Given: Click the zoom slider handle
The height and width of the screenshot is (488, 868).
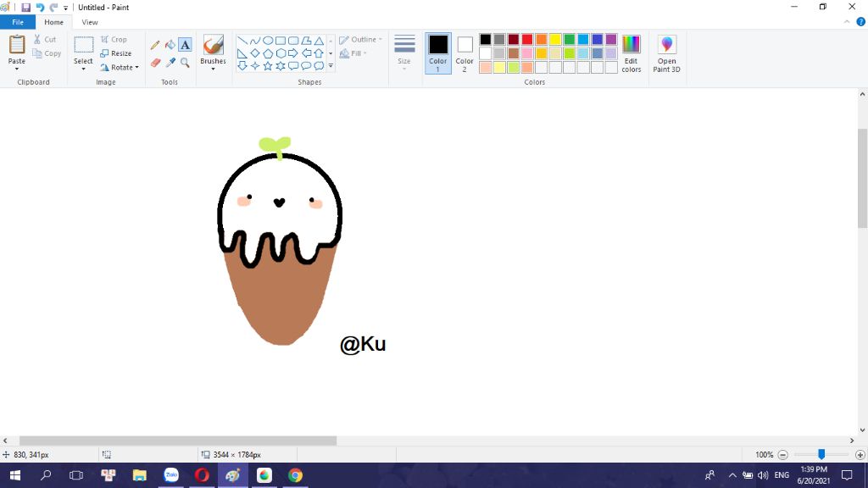Looking at the screenshot, I should click(821, 454).
